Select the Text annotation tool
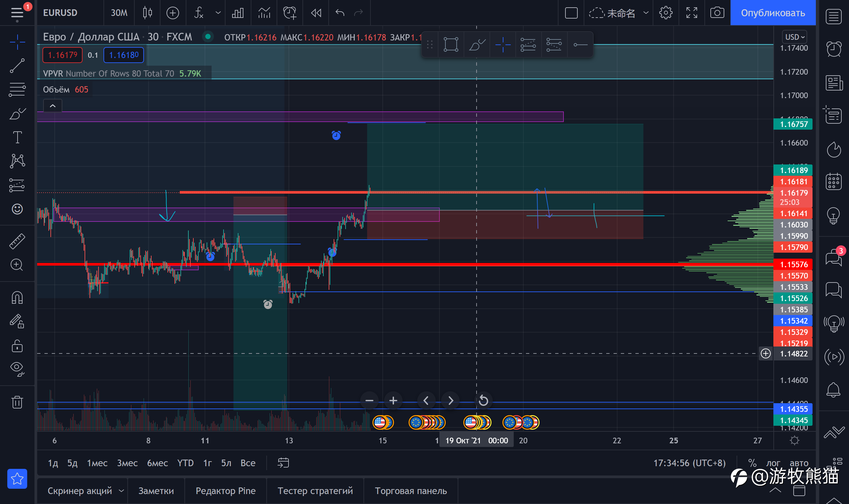 [x=17, y=138]
